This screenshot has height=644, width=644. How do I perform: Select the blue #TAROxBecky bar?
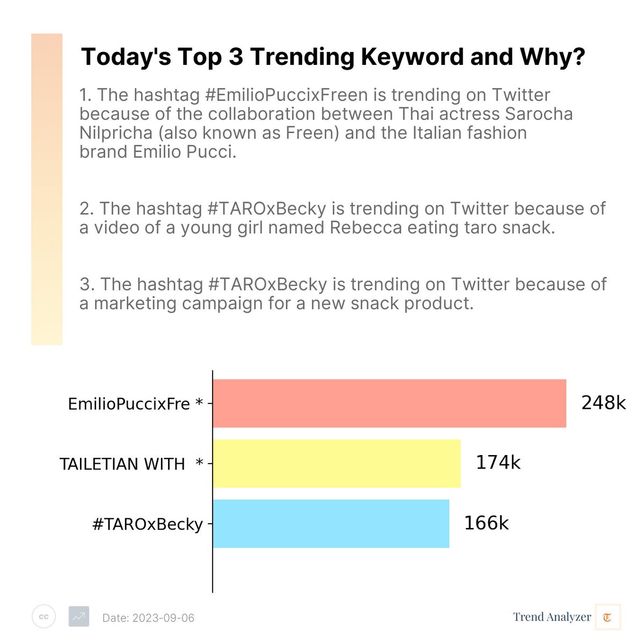(331, 524)
